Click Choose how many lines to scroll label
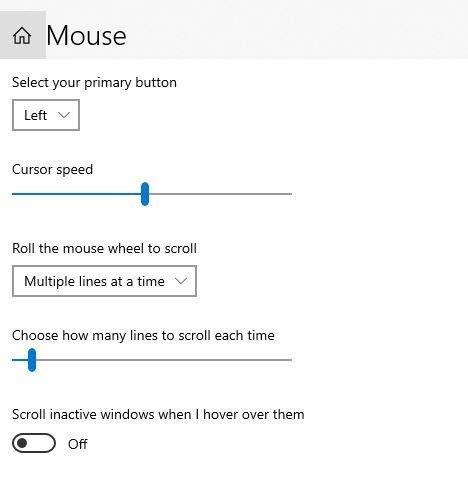The width and height of the screenshot is (468, 490). coord(143,336)
